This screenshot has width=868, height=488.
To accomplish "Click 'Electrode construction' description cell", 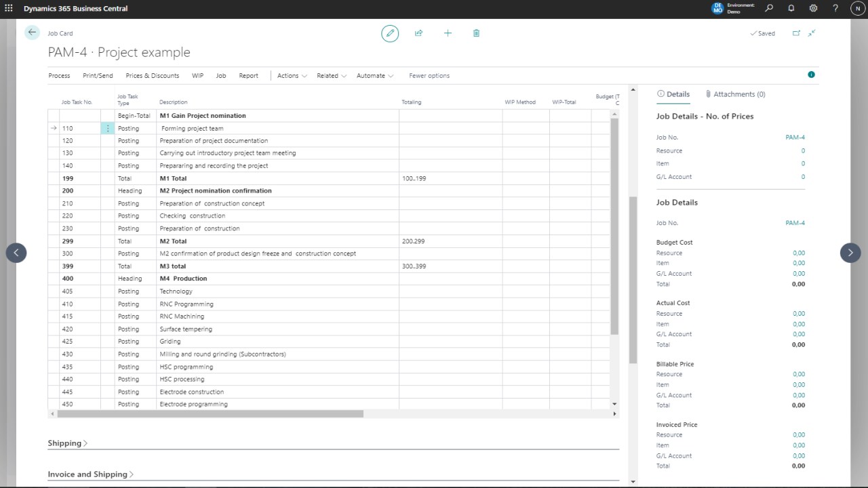I will tap(277, 392).
